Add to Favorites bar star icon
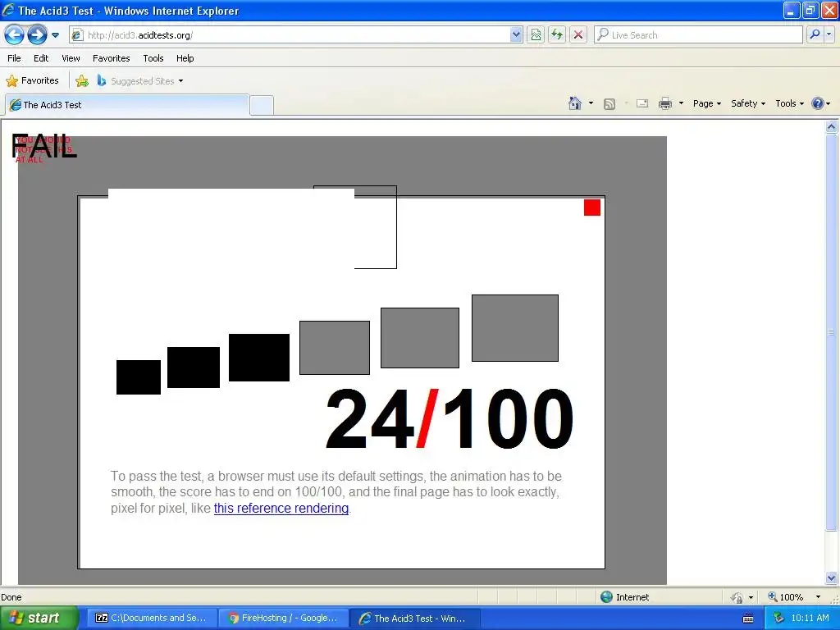This screenshot has height=630, width=840. pos(82,81)
